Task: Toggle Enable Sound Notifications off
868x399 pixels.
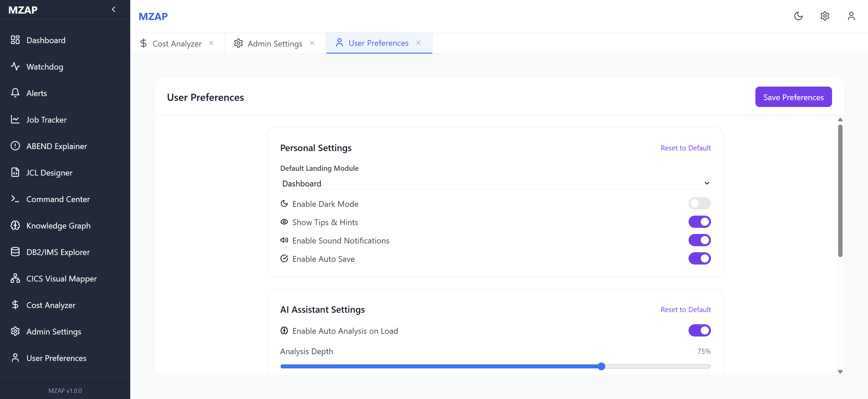Action: (x=699, y=240)
